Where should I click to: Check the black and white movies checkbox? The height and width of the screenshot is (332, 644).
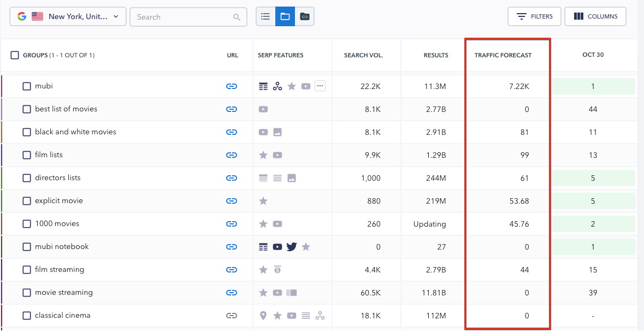(27, 132)
